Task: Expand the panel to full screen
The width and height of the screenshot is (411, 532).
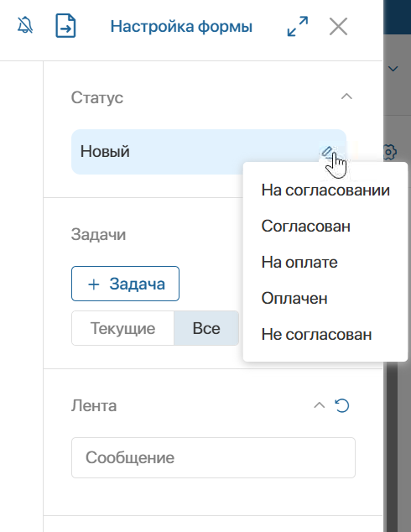Action: (298, 26)
